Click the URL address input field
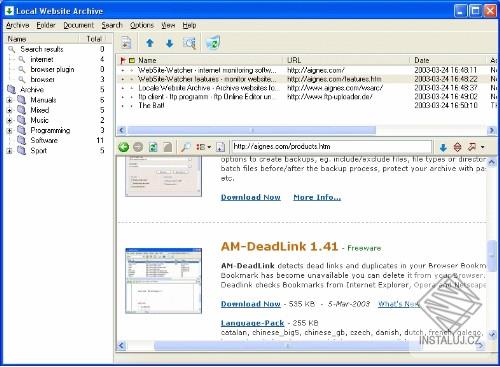This screenshot has width=500, height=367. 332,147
